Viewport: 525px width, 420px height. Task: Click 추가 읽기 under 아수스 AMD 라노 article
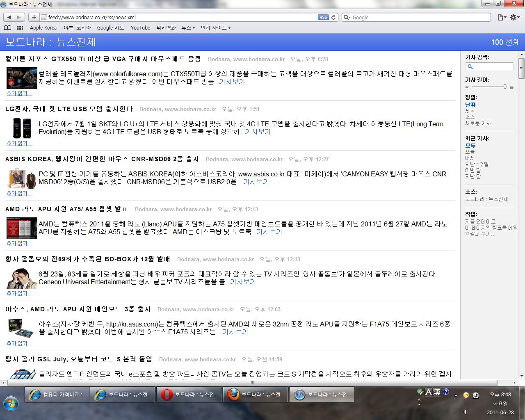[x=19, y=344]
